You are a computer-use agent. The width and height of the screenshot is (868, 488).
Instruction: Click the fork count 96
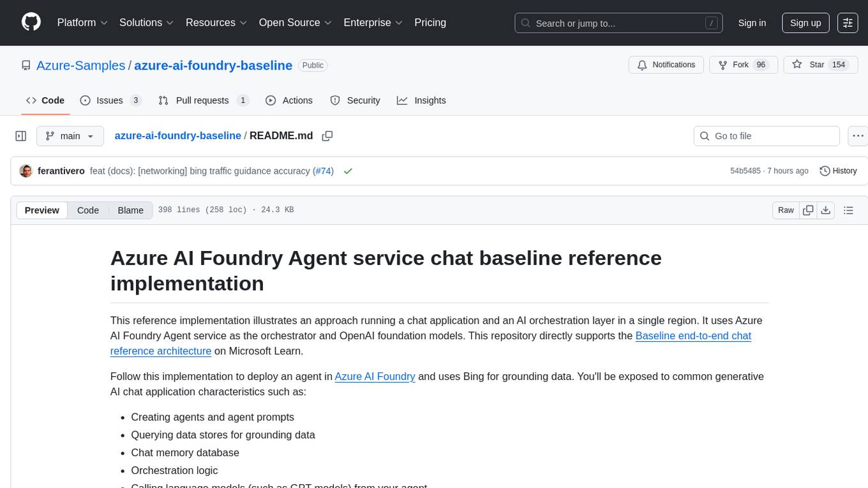pyautogui.click(x=761, y=65)
